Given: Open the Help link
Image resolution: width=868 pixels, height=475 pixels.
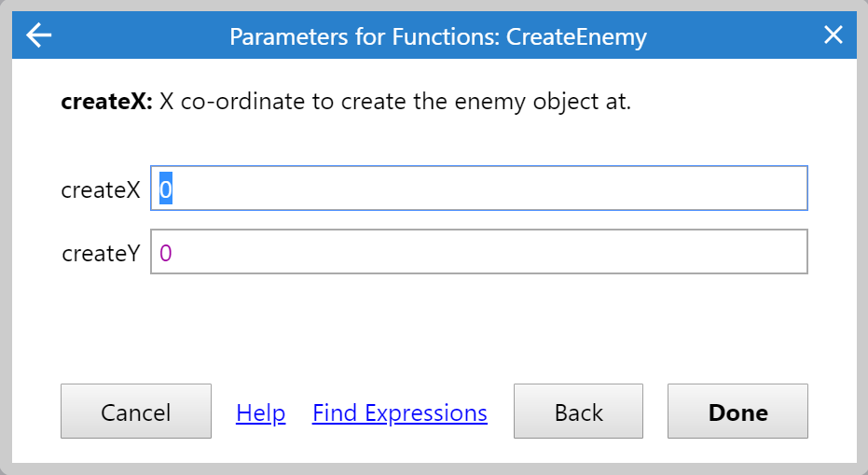Looking at the screenshot, I should 261,412.
